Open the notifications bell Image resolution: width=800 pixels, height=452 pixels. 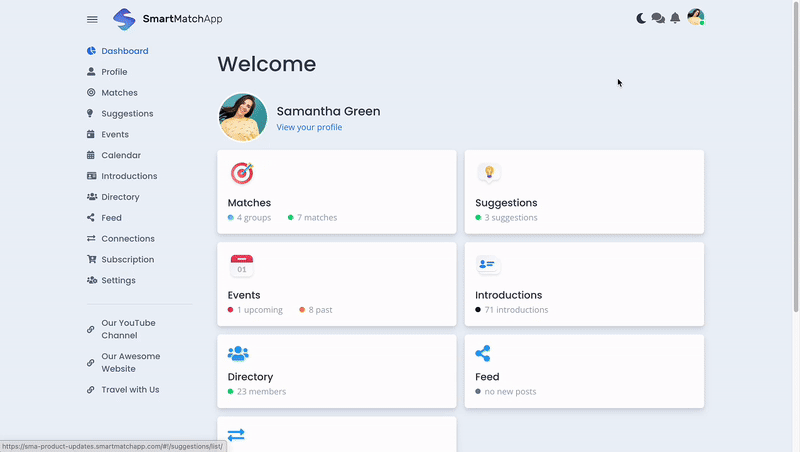[675, 18]
